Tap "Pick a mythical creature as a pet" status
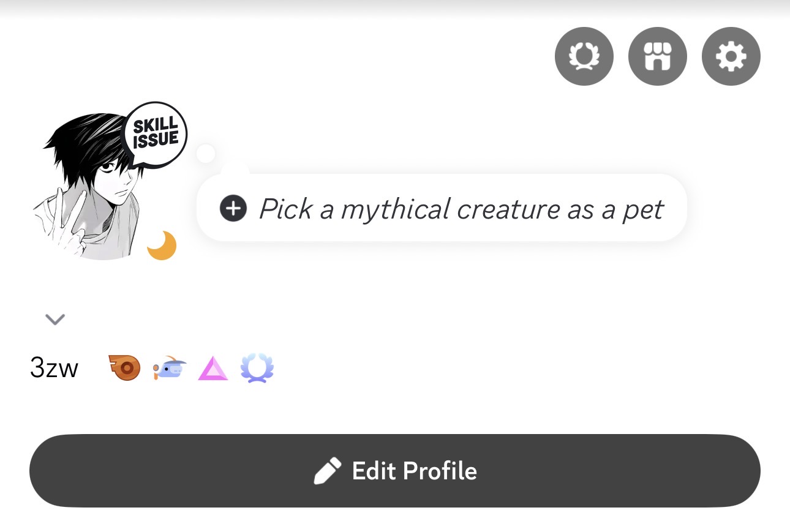Screen dimensions: 790x532 coord(461,209)
